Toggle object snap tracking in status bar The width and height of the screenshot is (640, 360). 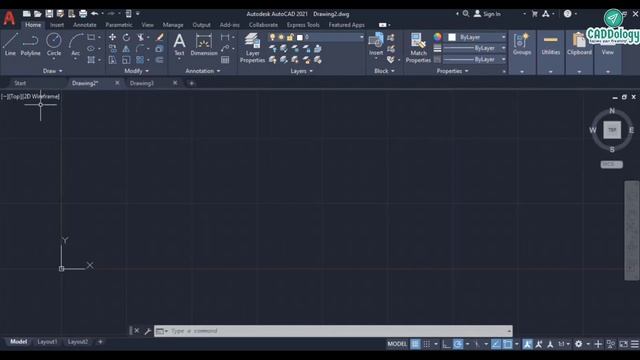(x=496, y=344)
